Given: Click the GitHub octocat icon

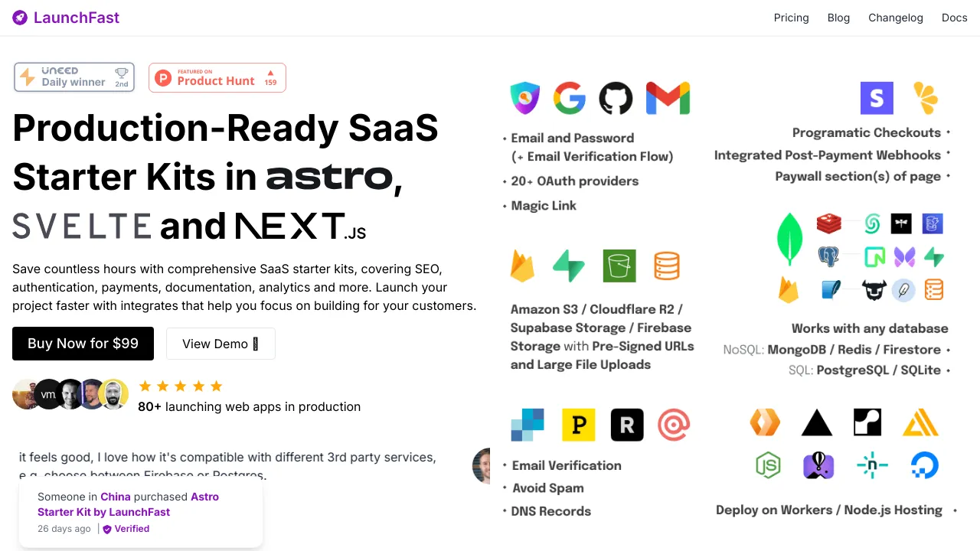Looking at the screenshot, I should 616,99.
